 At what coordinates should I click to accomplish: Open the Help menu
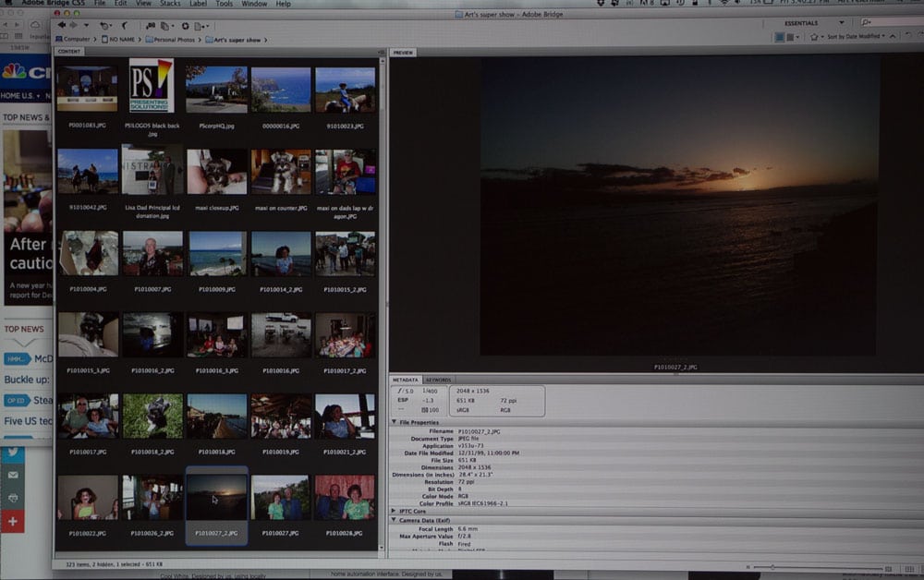point(284,4)
